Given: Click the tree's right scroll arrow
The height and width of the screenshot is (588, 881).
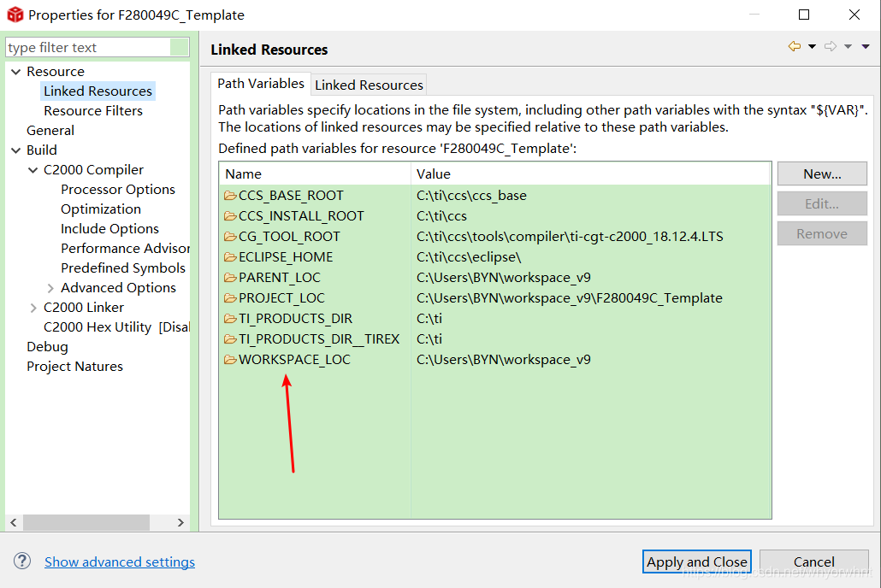Looking at the screenshot, I should (x=180, y=522).
